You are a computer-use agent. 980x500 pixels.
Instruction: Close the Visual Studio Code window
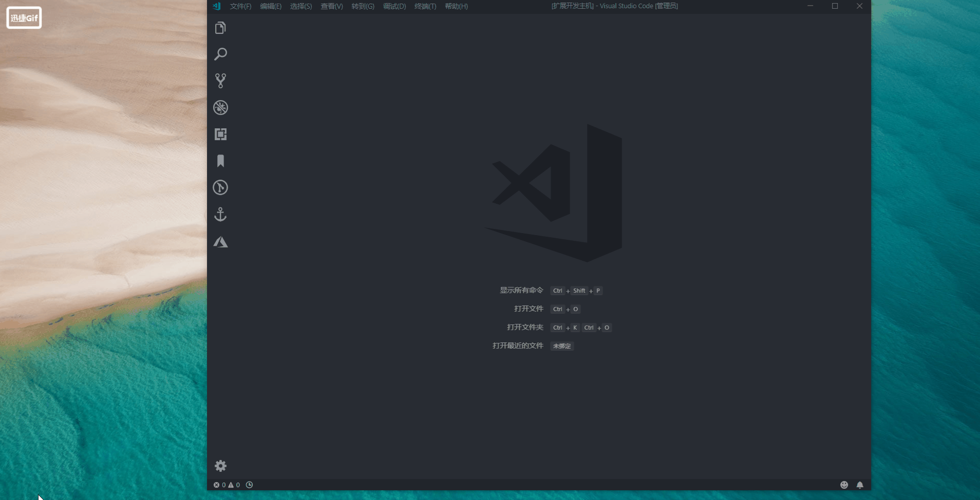coord(859,6)
